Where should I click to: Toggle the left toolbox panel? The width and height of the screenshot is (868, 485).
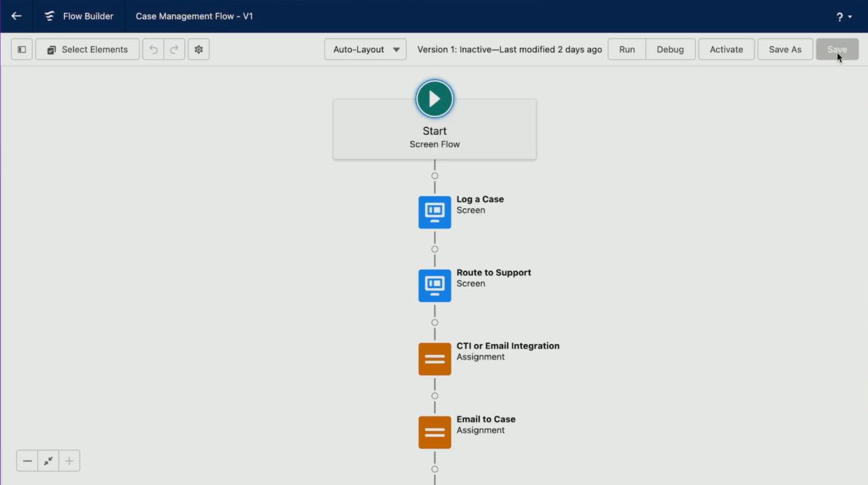coord(22,50)
